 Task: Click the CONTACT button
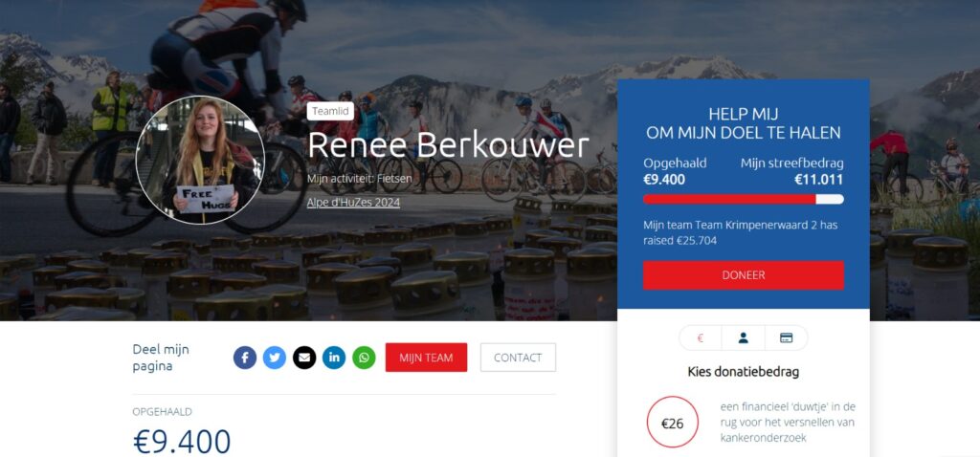pos(518,358)
